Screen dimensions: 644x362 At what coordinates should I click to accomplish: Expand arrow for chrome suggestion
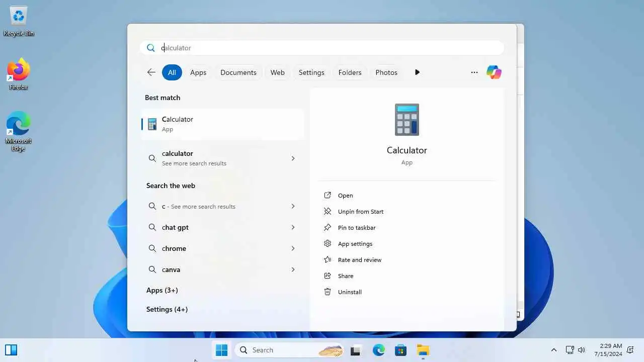point(293,248)
